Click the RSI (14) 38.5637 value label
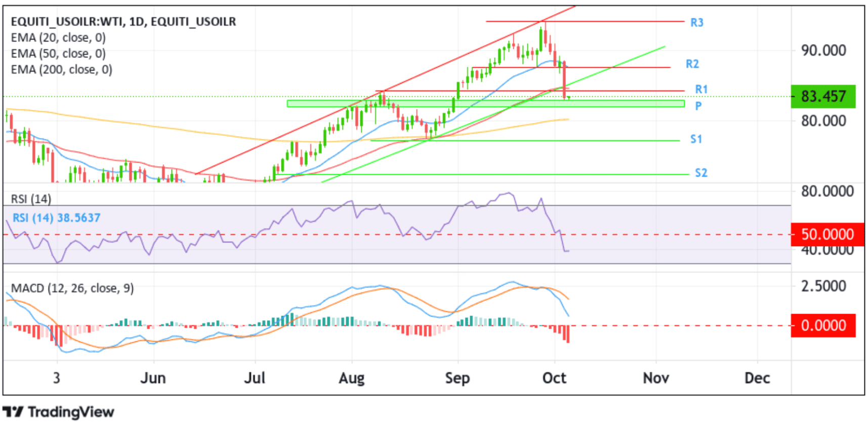Screen dimensions: 868x432 tap(57, 218)
